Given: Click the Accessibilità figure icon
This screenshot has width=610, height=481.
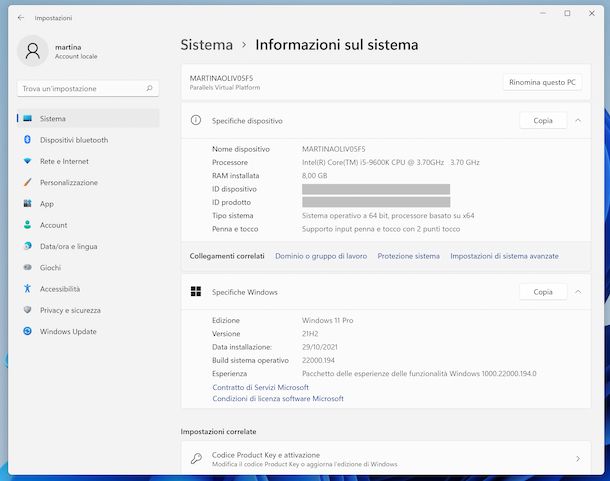Looking at the screenshot, I should pos(27,288).
